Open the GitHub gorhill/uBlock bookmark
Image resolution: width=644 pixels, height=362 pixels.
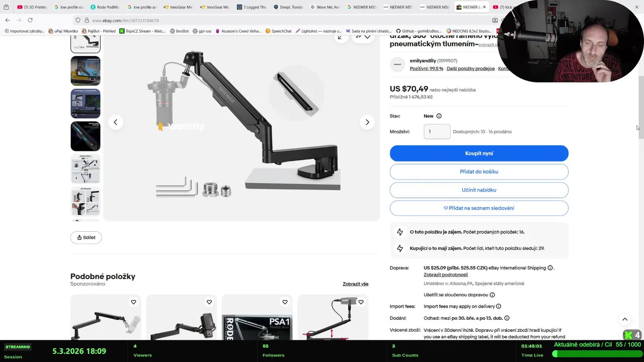419,31
